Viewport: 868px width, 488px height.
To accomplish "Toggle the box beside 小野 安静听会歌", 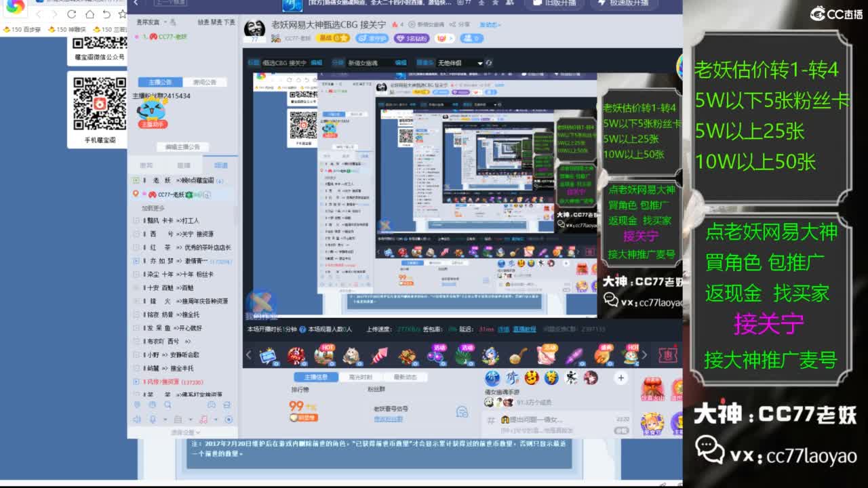I will pos(136,354).
